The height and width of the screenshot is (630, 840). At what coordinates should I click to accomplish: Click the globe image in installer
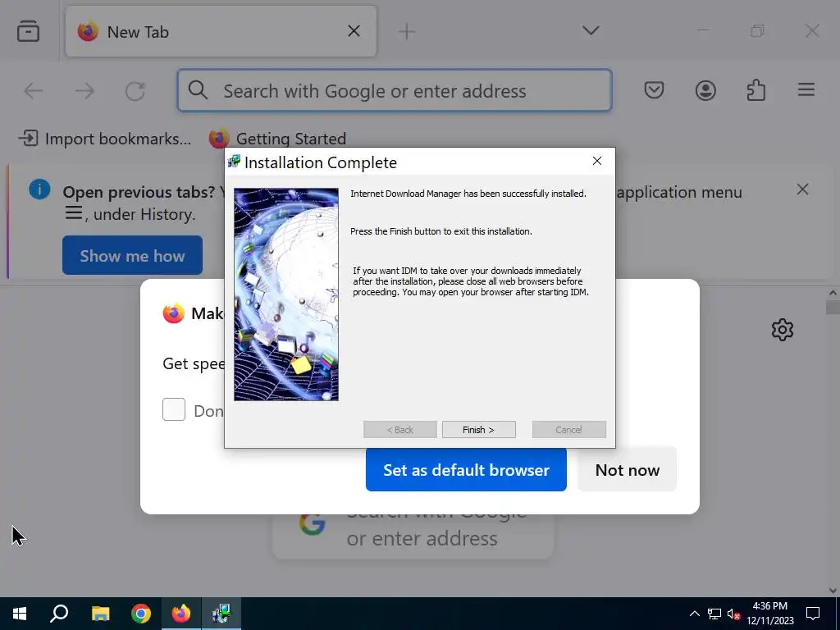point(286,294)
